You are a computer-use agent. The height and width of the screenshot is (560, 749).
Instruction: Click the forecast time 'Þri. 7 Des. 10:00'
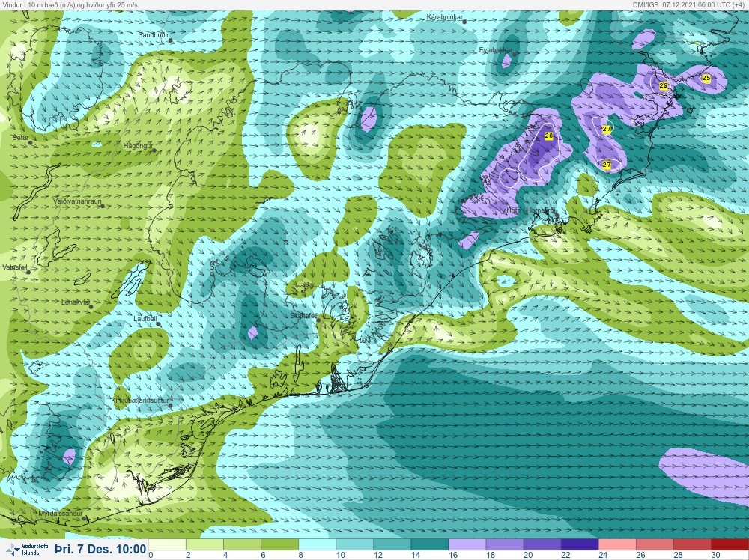pyautogui.click(x=100, y=549)
